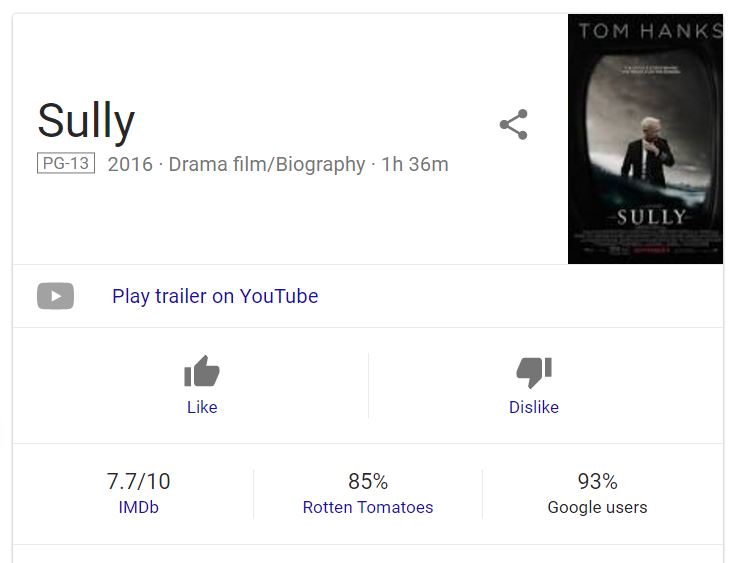This screenshot has height=563, width=739.
Task: Click the Dislike text label
Action: (x=534, y=407)
